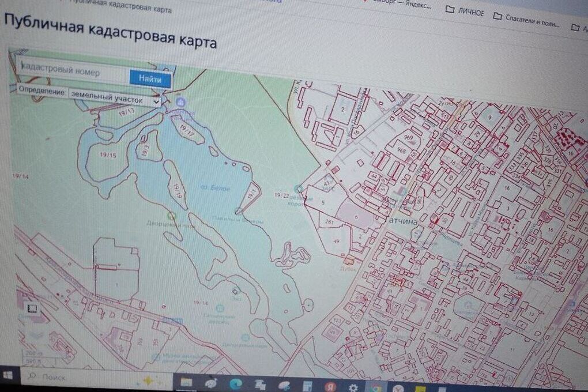Click the оз. Белое lake label
Screen dimensions: 588x392
[x=216, y=189]
